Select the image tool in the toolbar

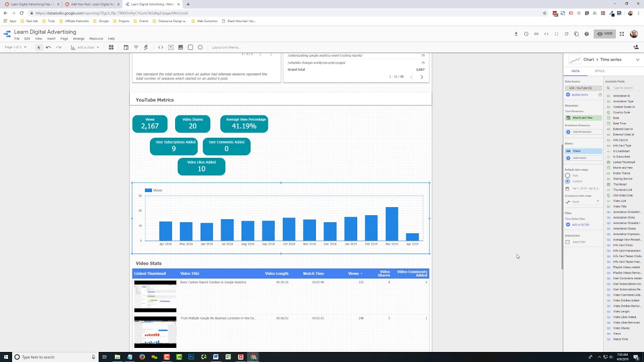(x=181, y=47)
